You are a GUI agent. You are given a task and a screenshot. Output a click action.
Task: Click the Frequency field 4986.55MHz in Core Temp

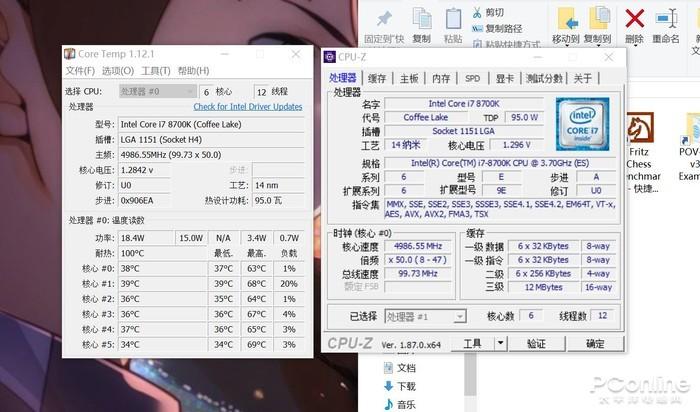[x=211, y=155]
